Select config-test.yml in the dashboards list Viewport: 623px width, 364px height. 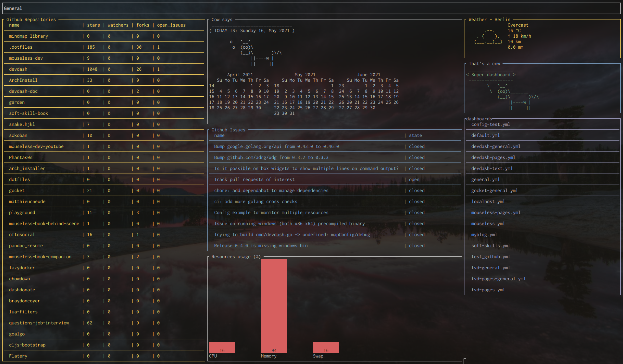pyautogui.click(x=491, y=124)
